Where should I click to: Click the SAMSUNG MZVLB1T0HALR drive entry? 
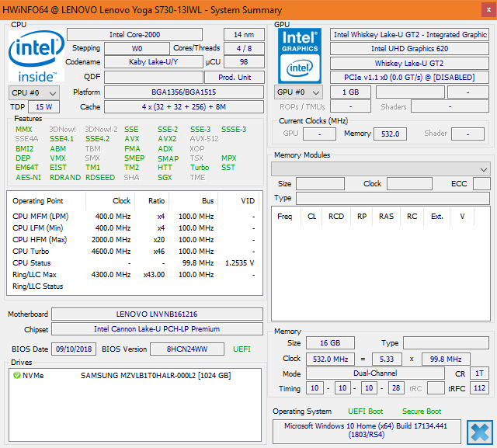pos(155,376)
